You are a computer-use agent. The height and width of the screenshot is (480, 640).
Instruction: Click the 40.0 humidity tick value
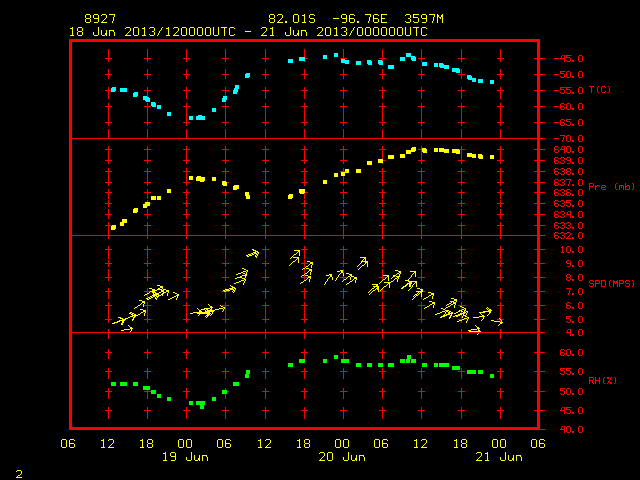click(571, 429)
